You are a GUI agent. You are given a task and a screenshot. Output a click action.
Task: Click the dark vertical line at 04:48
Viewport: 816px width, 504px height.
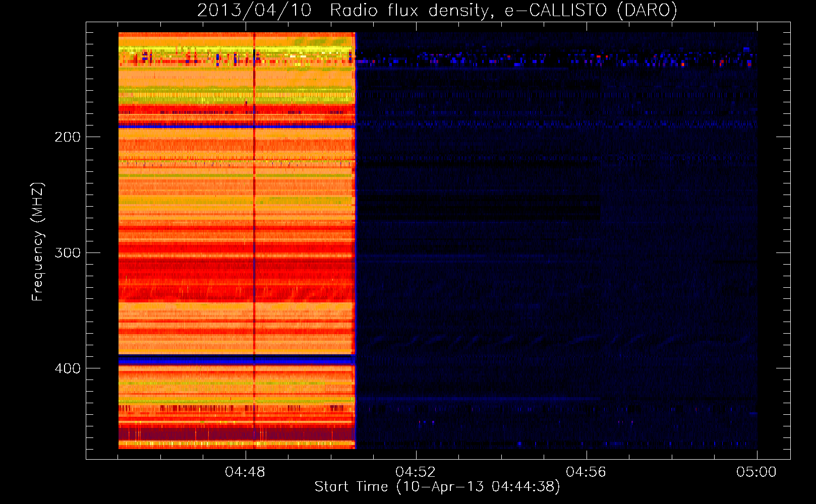click(254, 241)
